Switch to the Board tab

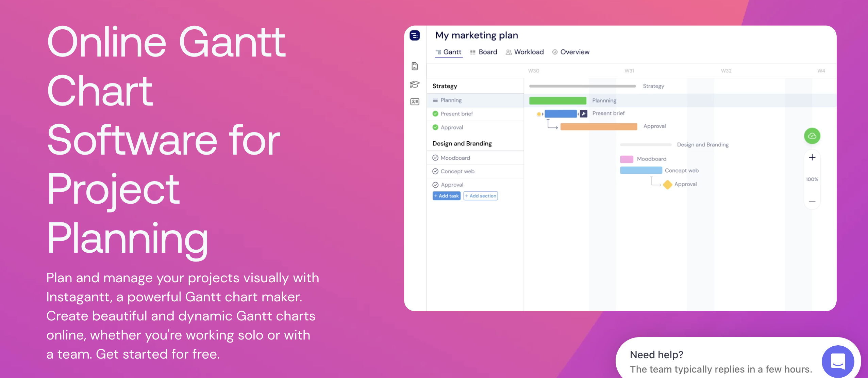(484, 52)
